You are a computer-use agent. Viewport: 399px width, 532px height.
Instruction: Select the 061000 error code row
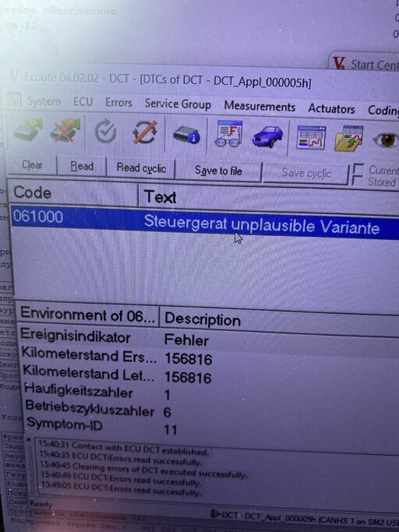pyautogui.click(x=205, y=221)
